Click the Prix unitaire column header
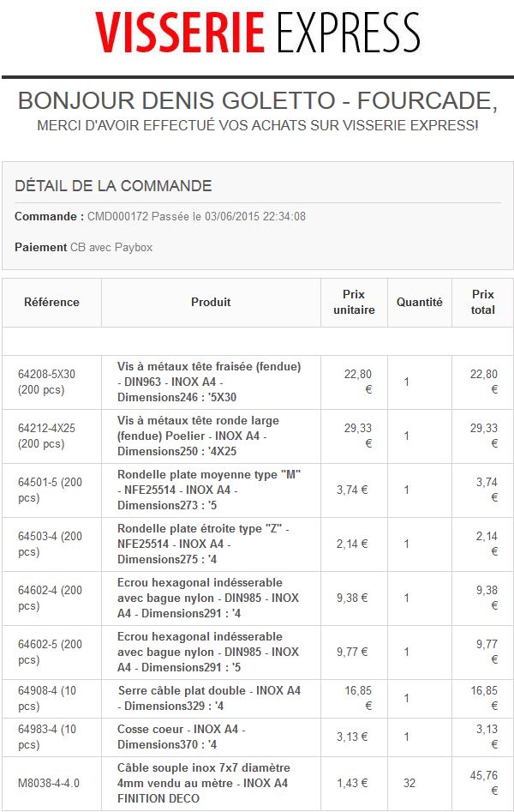This screenshot has height=812, width=514. pos(354,302)
